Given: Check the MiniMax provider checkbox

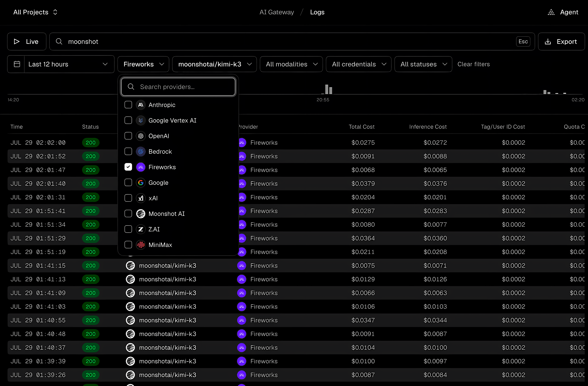Looking at the screenshot, I should 128,245.
